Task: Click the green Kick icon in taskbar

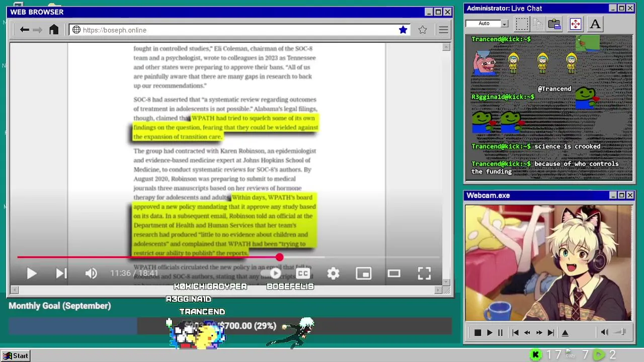Action: point(536,355)
